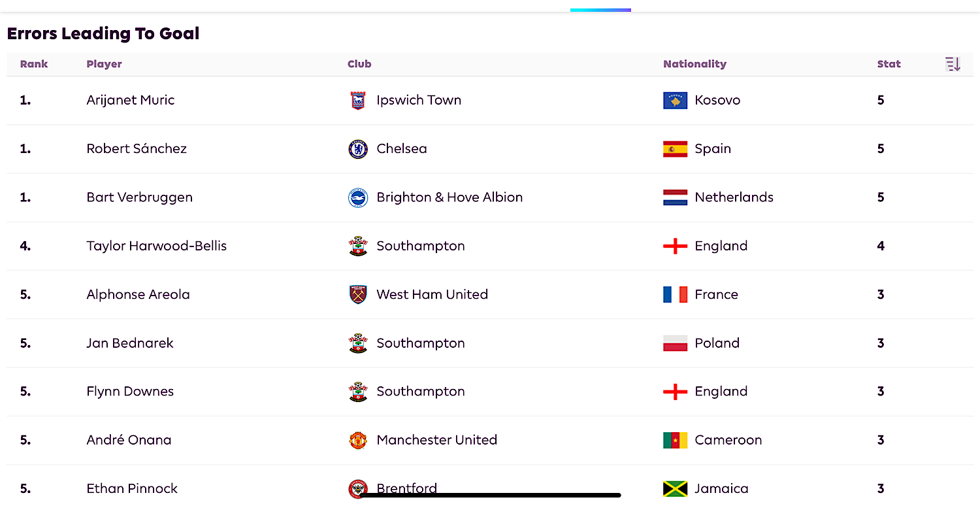Click the Manchester United badge

pyautogui.click(x=358, y=440)
